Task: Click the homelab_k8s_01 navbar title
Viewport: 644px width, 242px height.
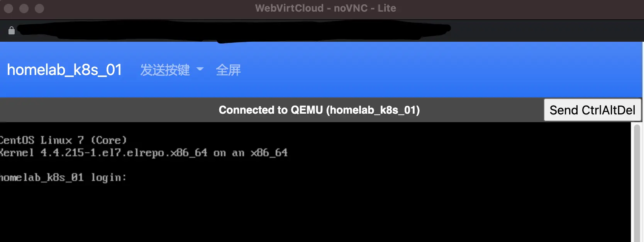Action: [64, 70]
